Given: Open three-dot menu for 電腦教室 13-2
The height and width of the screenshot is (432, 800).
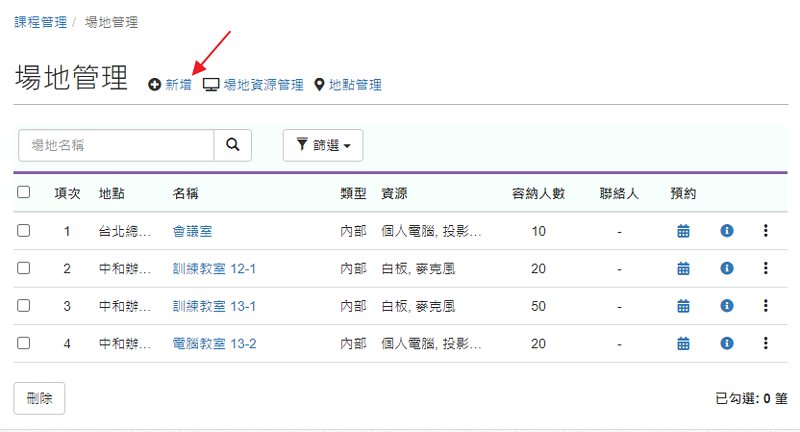Looking at the screenshot, I should click(766, 343).
